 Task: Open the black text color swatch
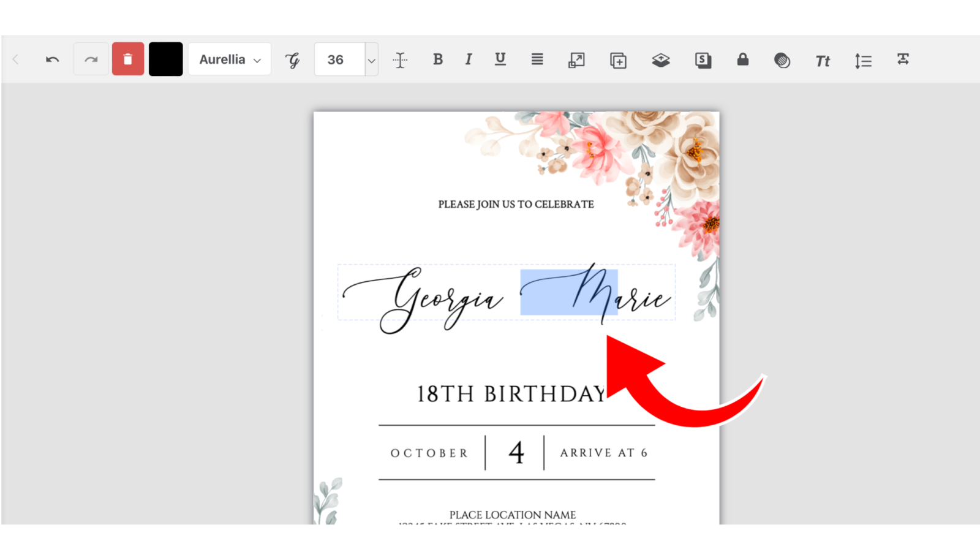pos(166,59)
